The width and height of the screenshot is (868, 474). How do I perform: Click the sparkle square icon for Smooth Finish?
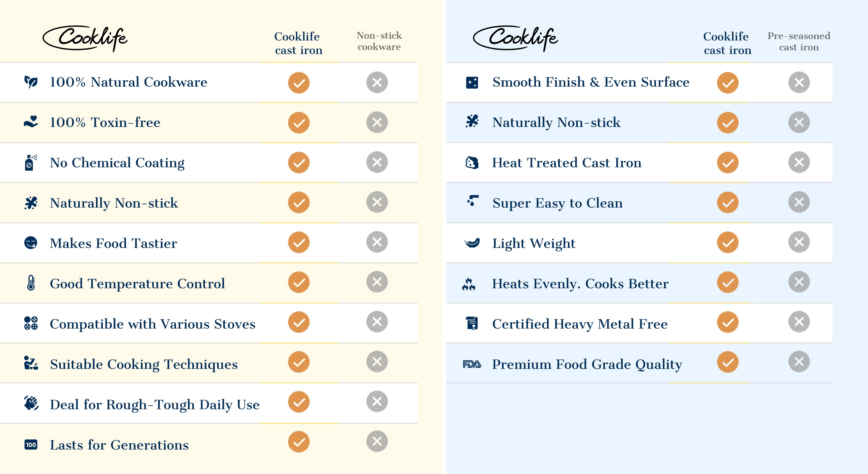[x=472, y=82]
